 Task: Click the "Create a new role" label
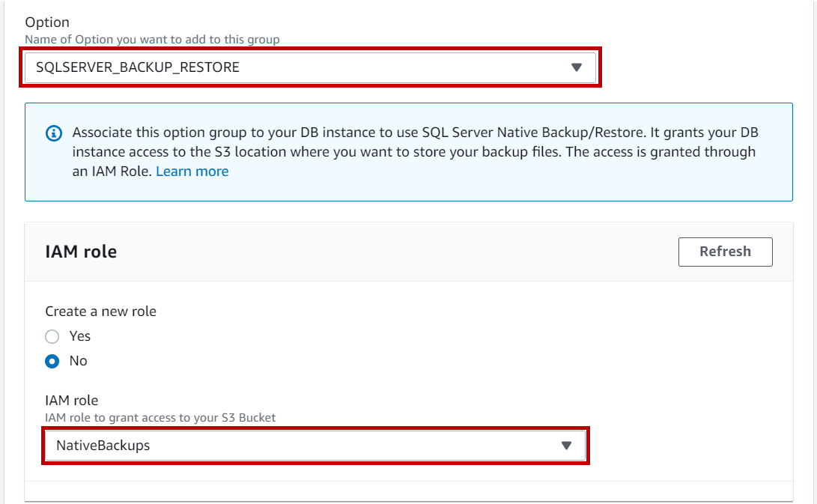[100, 311]
